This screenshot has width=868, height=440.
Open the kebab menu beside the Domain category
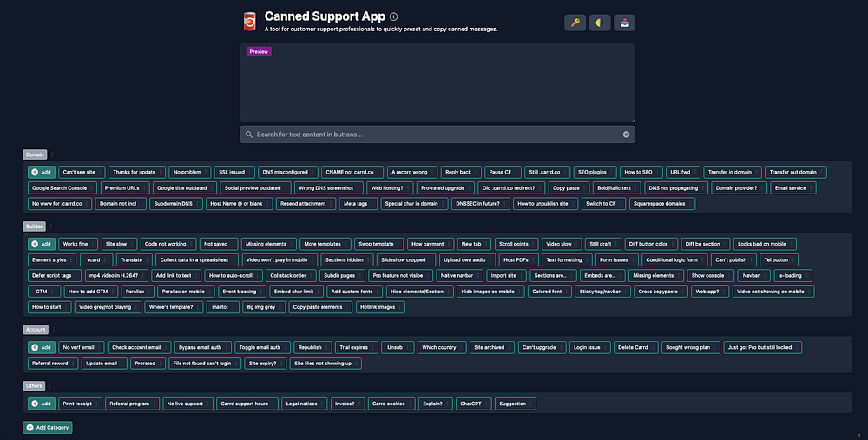point(52,154)
